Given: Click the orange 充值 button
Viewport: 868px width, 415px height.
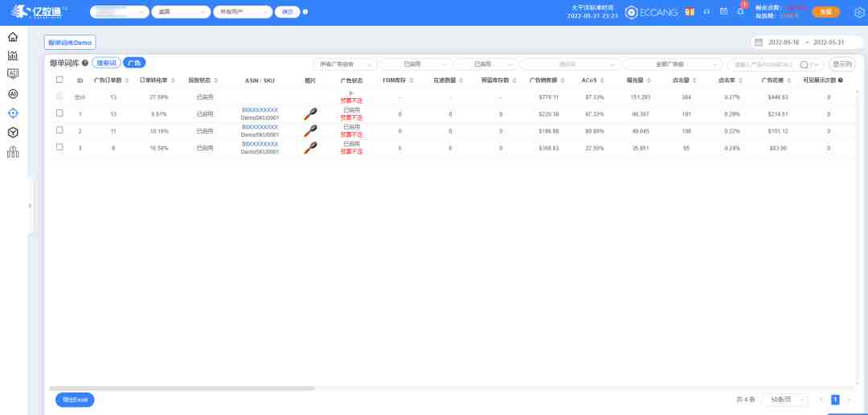Looking at the screenshot, I should 826,11.
